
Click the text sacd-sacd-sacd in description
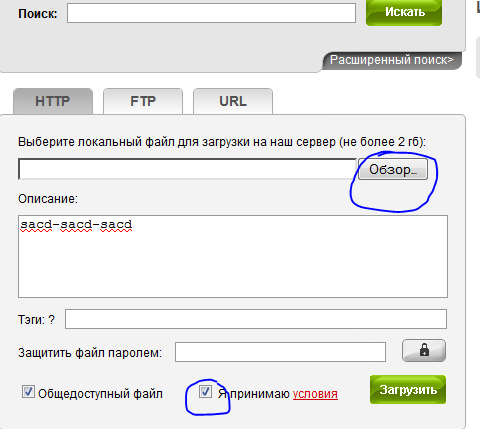(x=76, y=225)
